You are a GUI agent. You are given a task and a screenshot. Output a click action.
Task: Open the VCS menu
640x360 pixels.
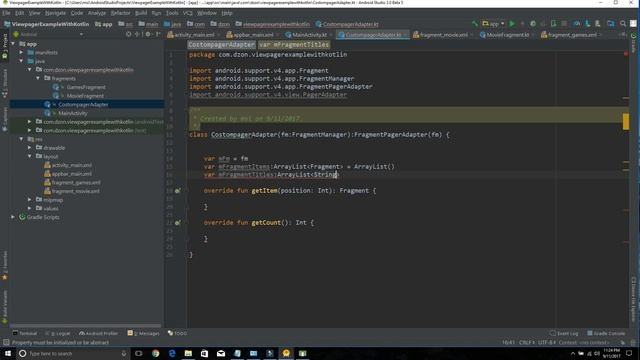pos(188,13)
